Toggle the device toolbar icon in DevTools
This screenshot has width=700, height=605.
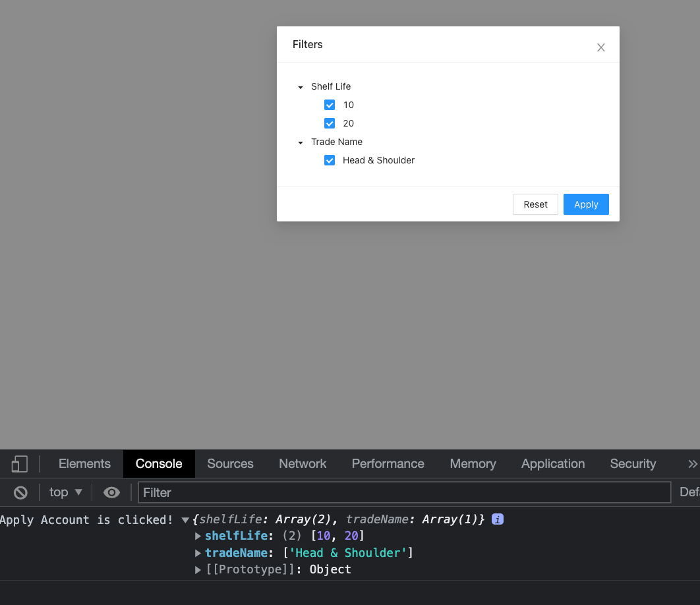[x=19, y=463]
